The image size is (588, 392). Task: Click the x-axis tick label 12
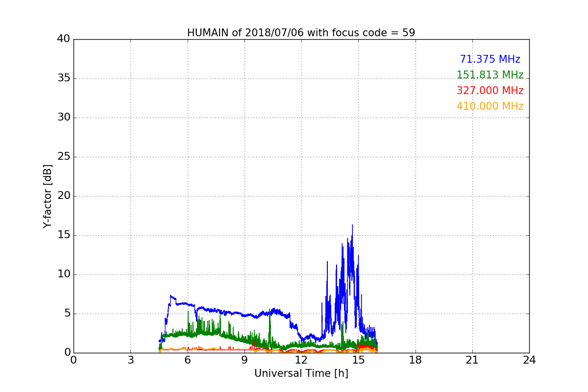click(301, 360)
